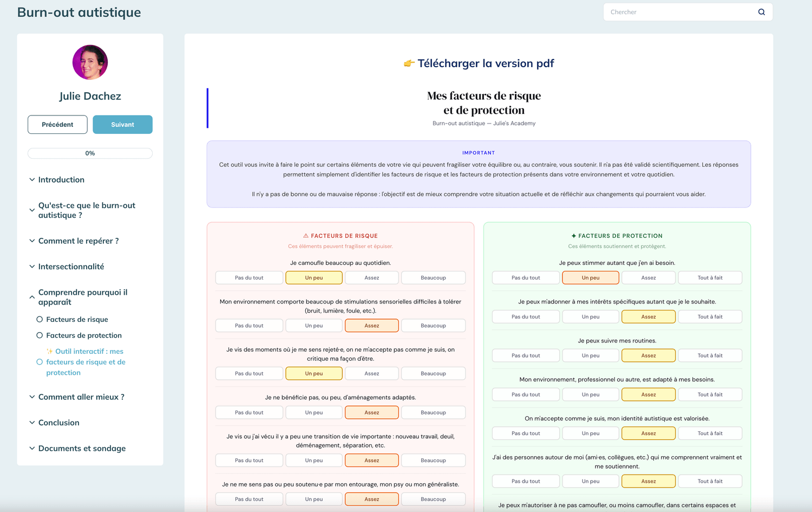Choose "Pas du tout" for personnes qui me soutiennent
The image size is (812, 512).
(x=526, y=482)
